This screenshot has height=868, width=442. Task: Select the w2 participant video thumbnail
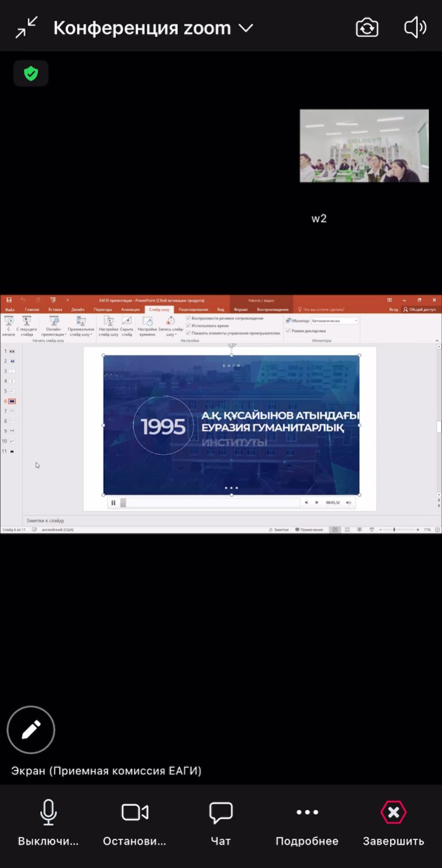point(364,146)
